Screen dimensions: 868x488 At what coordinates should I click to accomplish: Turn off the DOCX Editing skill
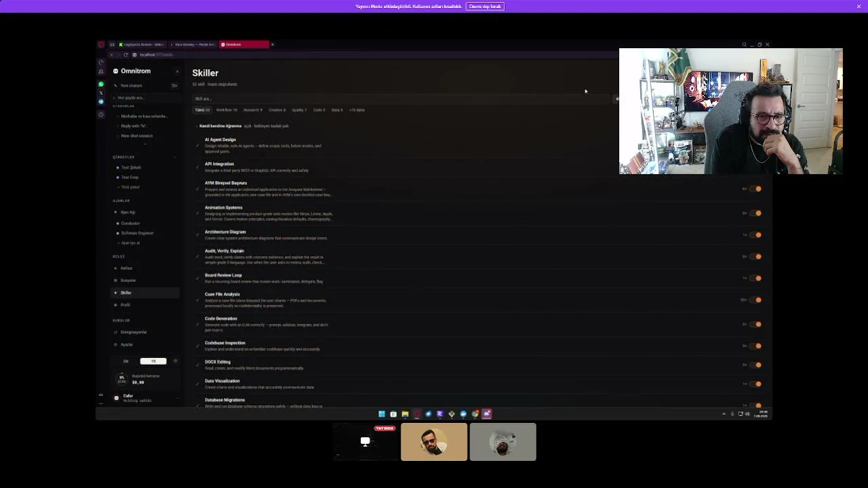(x=756, y=365)
